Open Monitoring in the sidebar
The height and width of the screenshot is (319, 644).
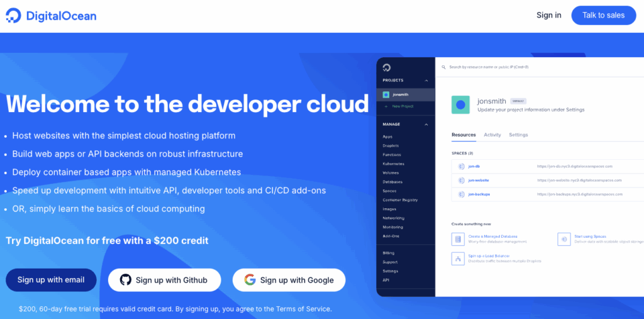(x=392, y=227)
